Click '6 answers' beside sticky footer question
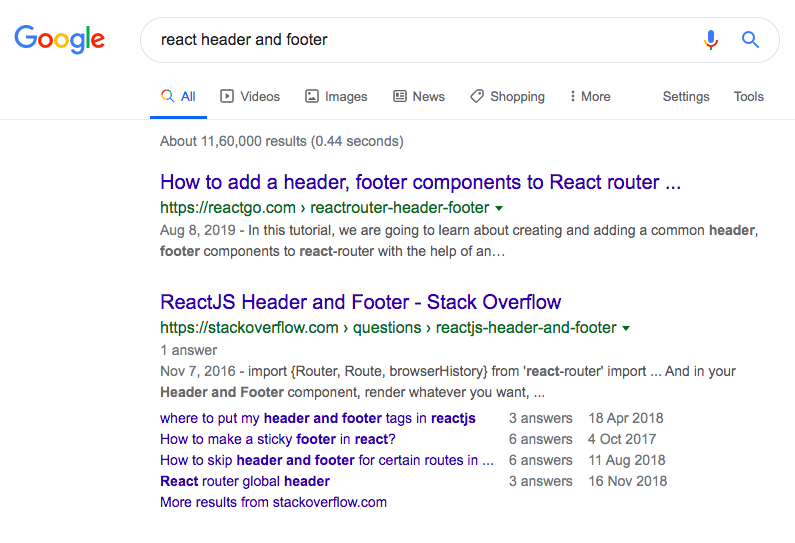The height and width of the screenshot is (543, 795). point(540,439)
